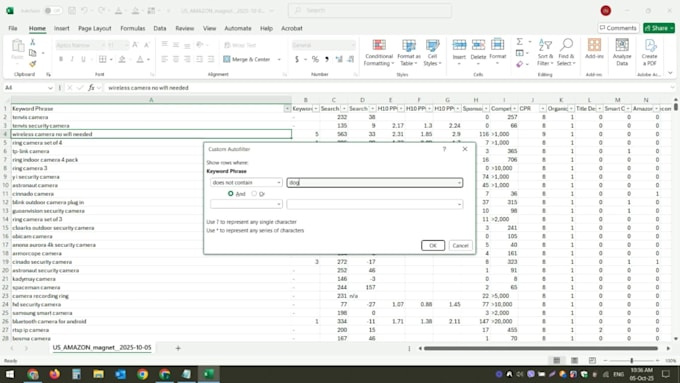680x383 pixels.
Task: Switch to Page Break Preview
Action: (592, 360)
